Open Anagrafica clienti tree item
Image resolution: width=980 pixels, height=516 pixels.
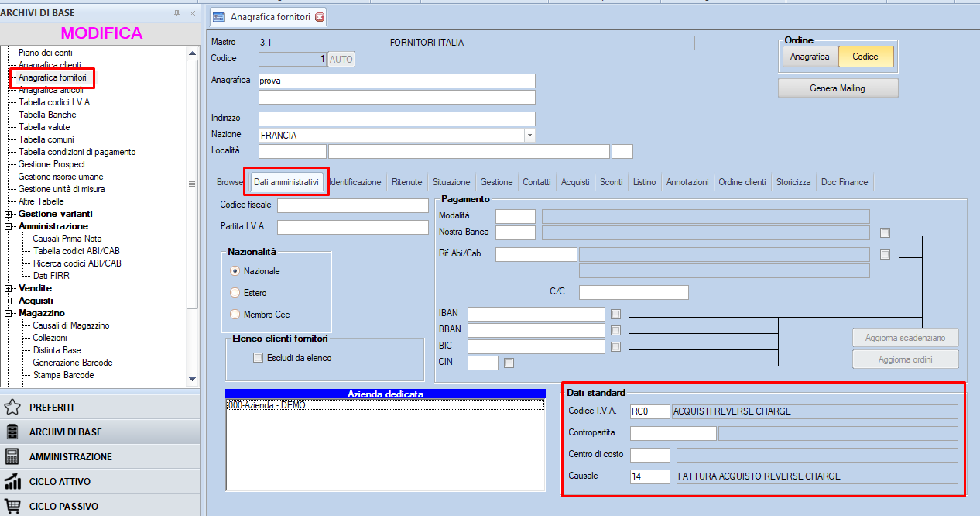(x=50, y=65)
